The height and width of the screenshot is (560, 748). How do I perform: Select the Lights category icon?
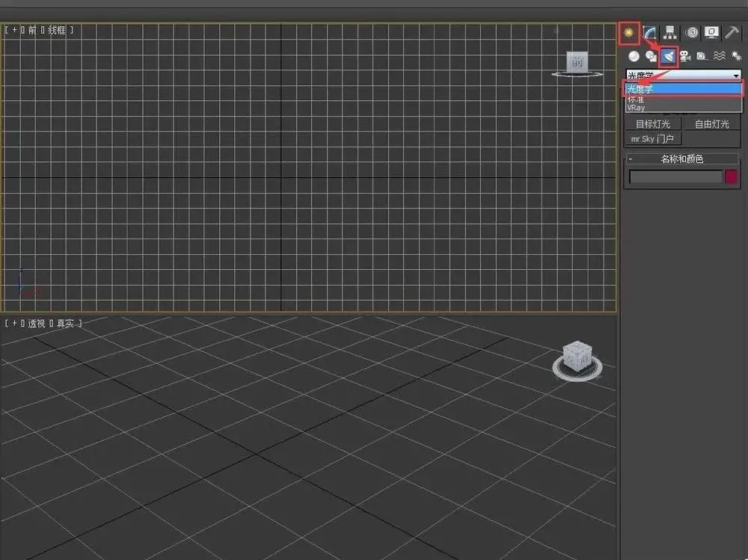tap(668, 56)
